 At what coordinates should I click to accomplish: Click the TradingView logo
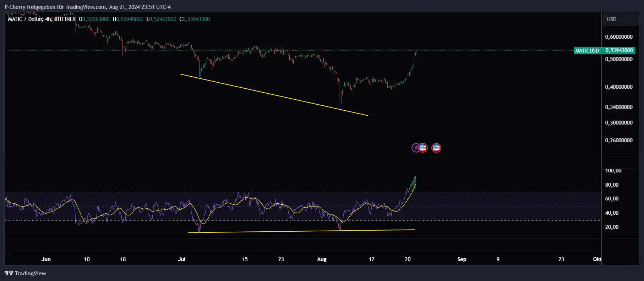pos(25,273)
